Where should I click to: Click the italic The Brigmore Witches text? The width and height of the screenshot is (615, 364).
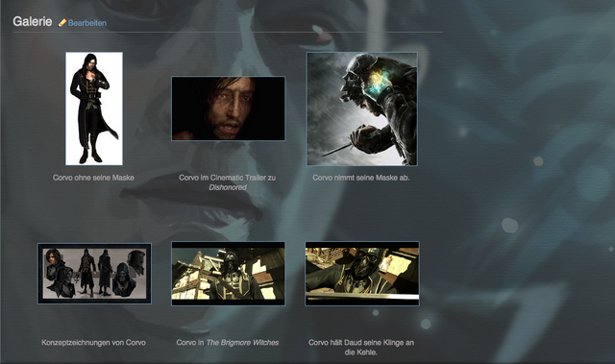point(242,343)
